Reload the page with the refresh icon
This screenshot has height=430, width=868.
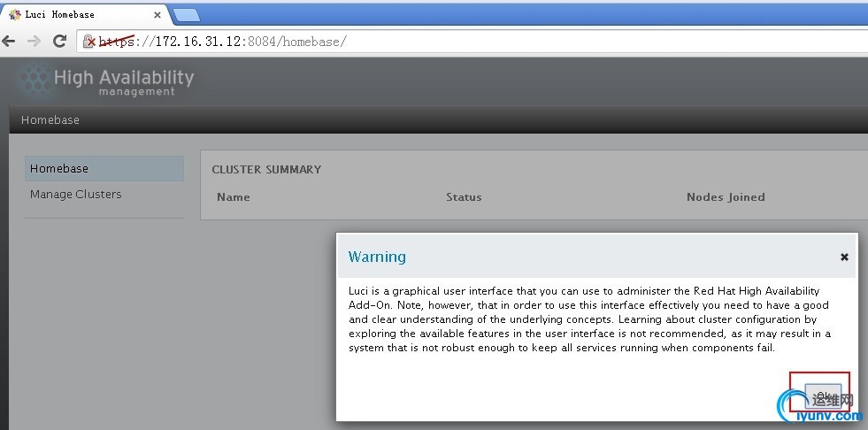(x=60, y=41)
